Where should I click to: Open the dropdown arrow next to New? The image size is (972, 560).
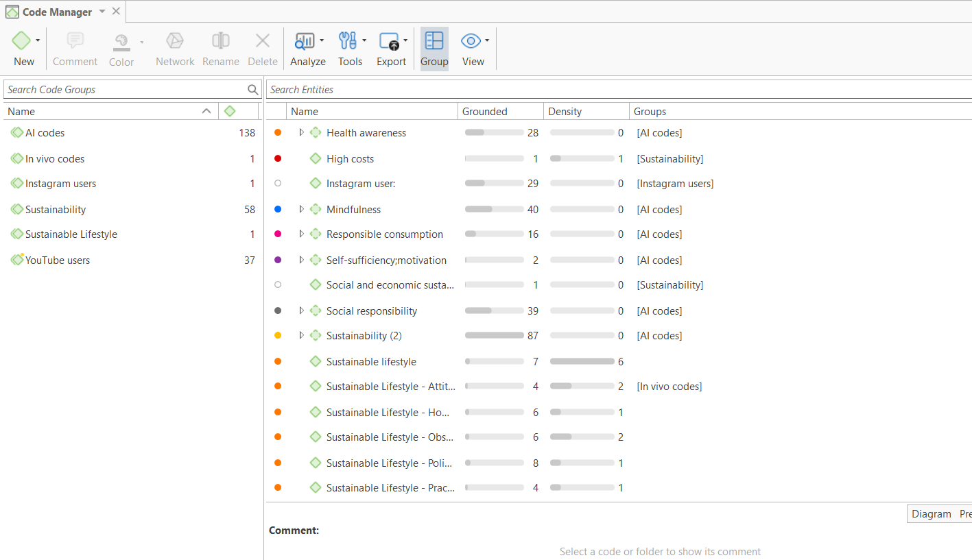coord(38,41)
